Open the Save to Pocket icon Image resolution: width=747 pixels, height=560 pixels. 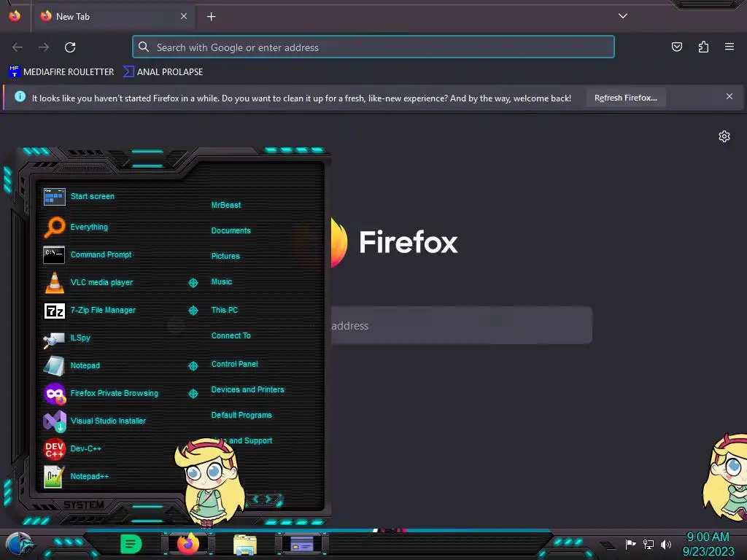[x=676, y=47]
